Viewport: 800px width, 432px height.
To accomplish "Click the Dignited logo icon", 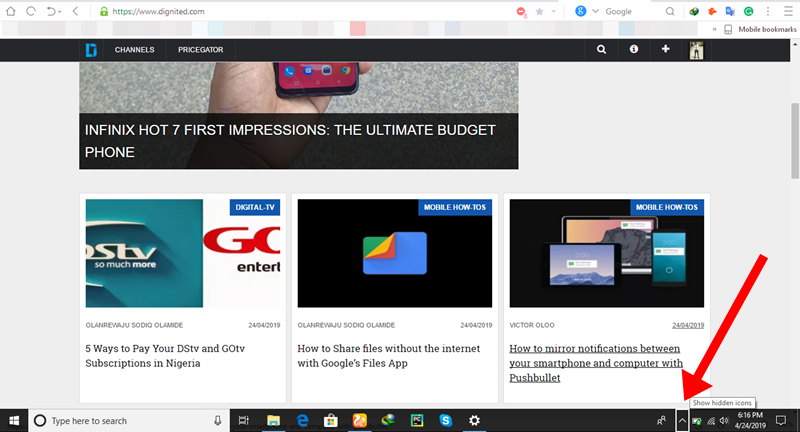I will click(x=91, y=50).
